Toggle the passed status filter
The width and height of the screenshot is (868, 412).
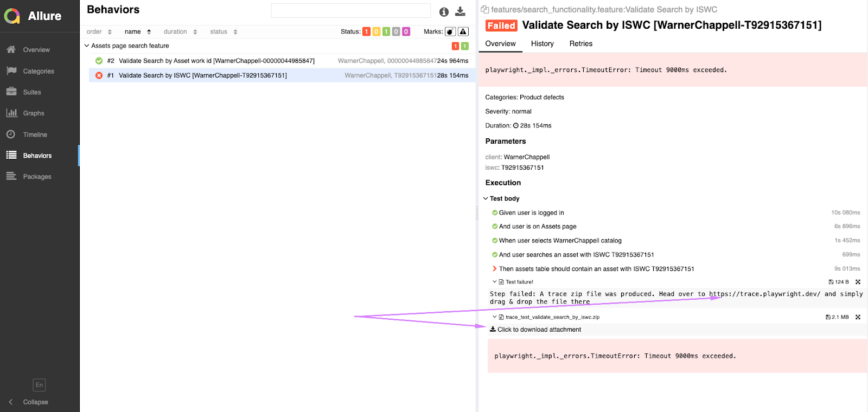point(386,31)
